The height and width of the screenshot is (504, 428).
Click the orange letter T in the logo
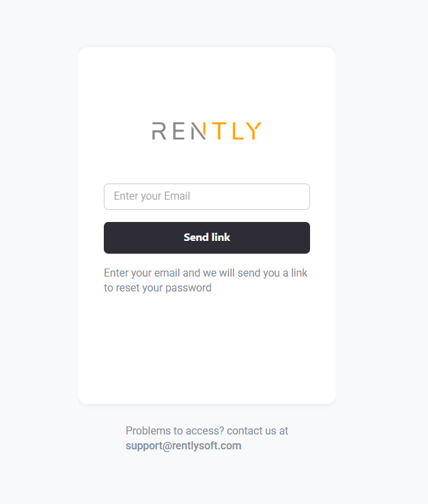coord(219,131)
